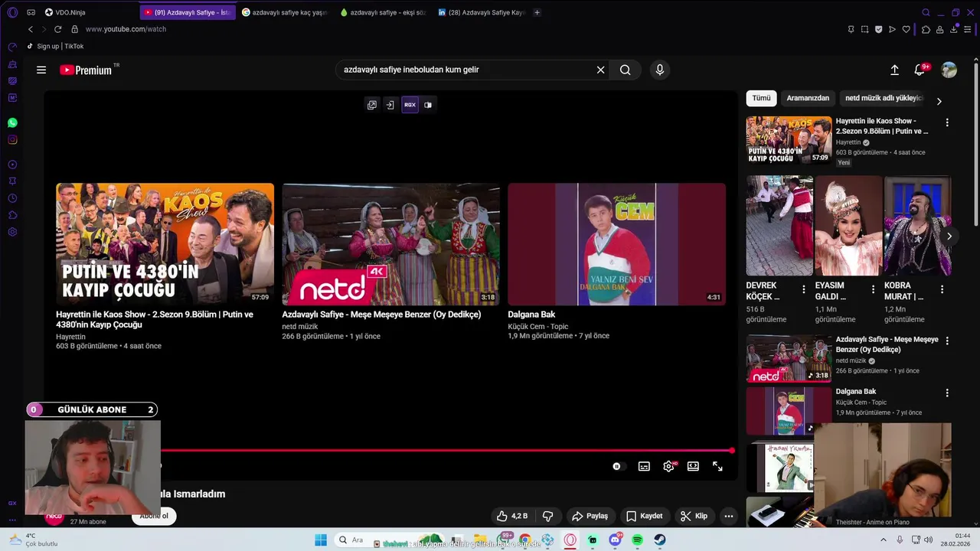Toggle picture-in-picture icon above player

(428, 105)
